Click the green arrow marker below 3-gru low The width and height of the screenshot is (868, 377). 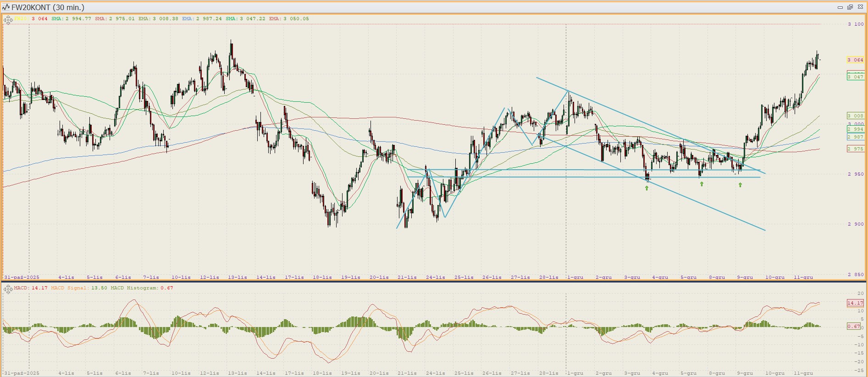click(x=647, y=188)
